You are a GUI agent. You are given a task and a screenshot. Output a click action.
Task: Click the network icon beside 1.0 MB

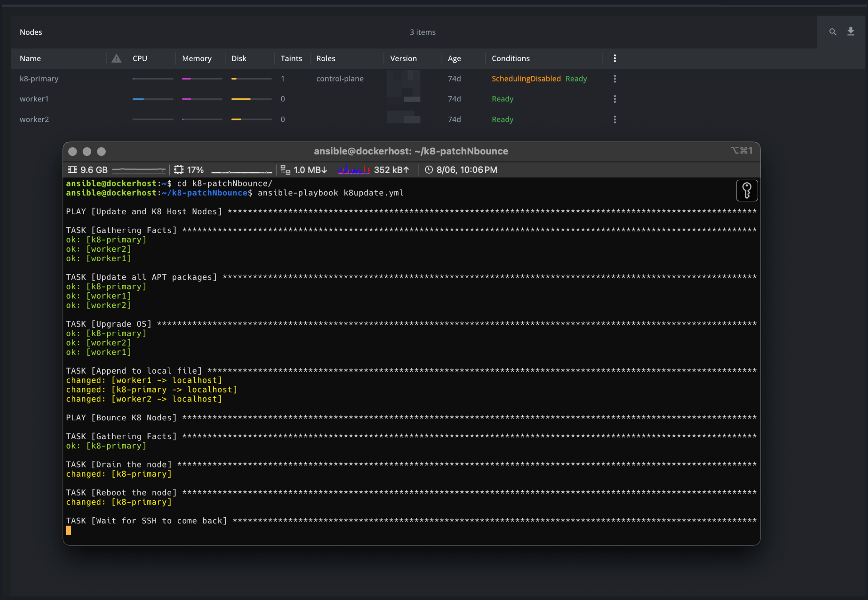(x=285, y=170)
